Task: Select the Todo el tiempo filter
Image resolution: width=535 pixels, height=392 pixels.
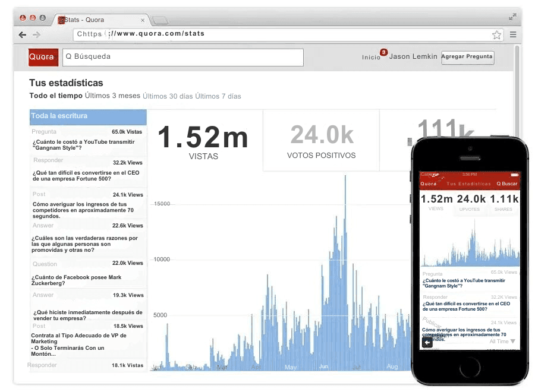Action: tap(56, 96)
